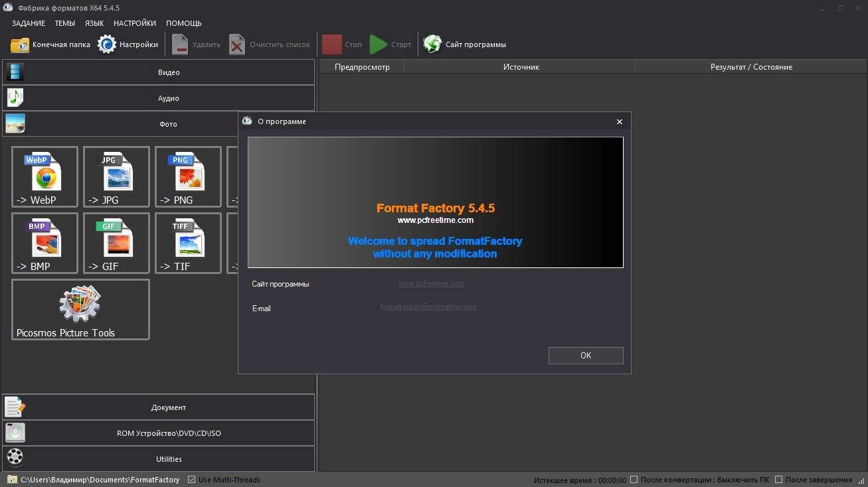Close the О программе dialog
This screenshot has width=868, height=487.
click(x=620, y=122)
